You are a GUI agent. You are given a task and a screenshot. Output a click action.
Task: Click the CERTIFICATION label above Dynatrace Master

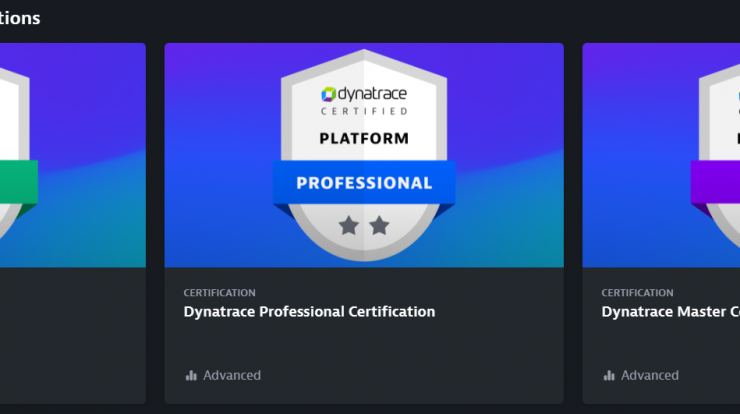click(638, 293)
